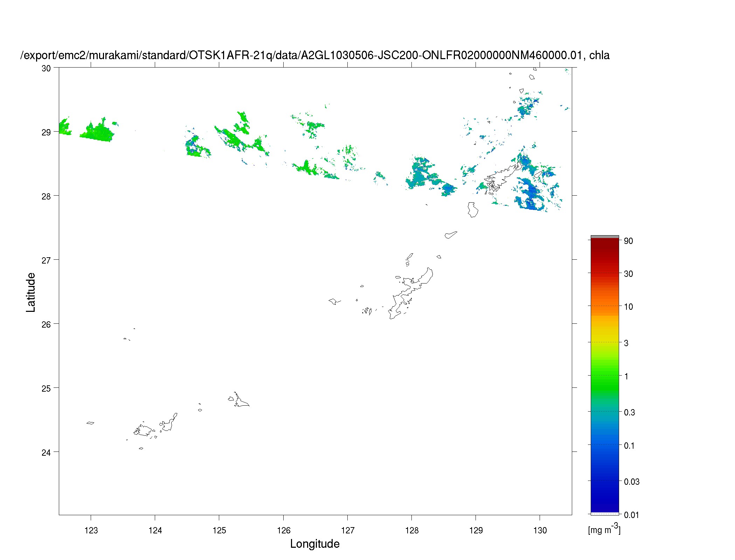Image resolution: width=735 pixels, height=560 pixels.
Task: Click latitude tick label 30
Action: coord(46,68)
